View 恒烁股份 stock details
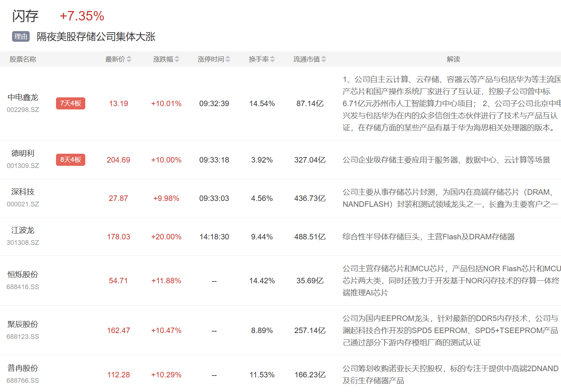Viewport: 561px width, 392px height. click(x=23, y=275)
